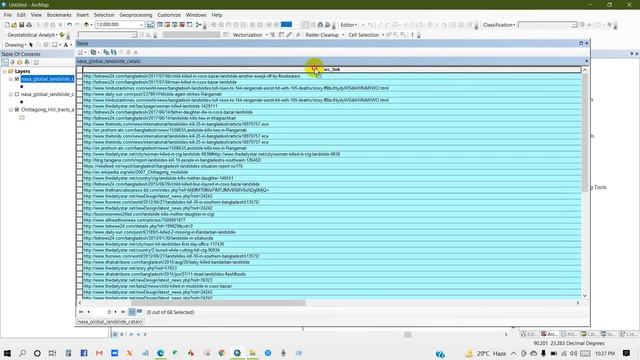Open the Windows menu
The image size is (640, 360).
coord(196,15)
